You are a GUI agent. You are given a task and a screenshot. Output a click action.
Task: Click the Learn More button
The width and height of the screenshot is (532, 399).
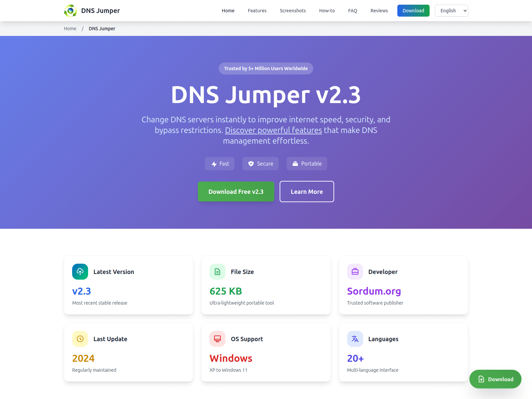[x=307, y=192]
